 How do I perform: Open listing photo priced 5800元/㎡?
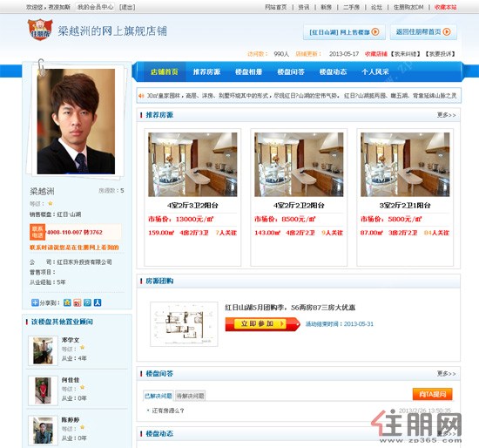pyautogui.click(x=405, y=165)
